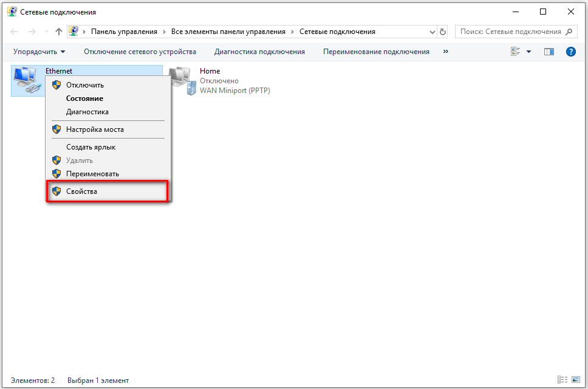Screen dimensions: 588x389
Task: Select Отключить from the context menu
Action: (x=84, y=85)
